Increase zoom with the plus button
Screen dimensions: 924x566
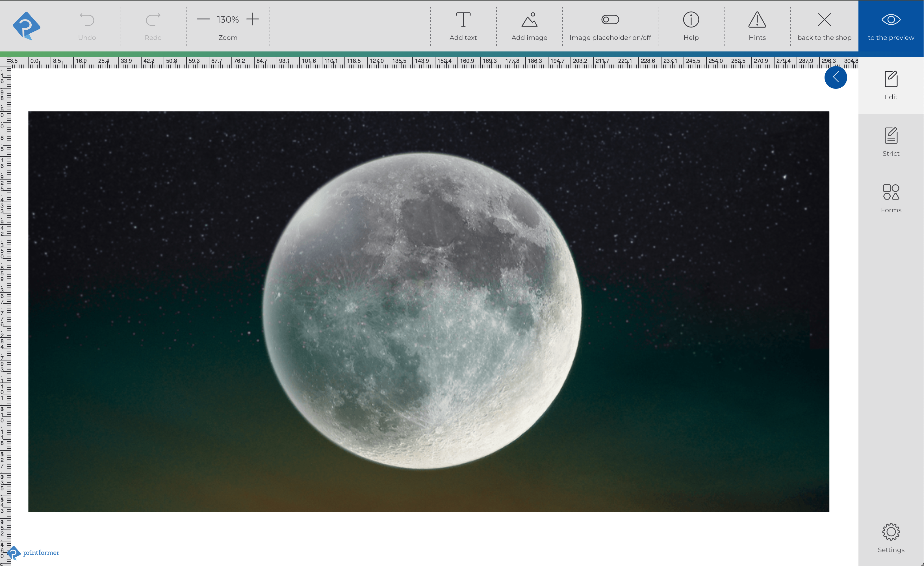[253, 20]
